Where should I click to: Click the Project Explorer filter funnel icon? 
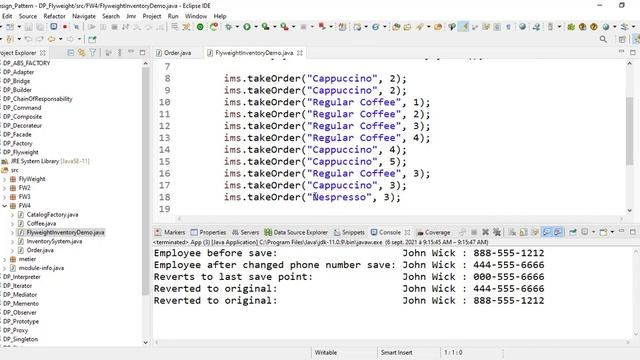pos(93,53)
